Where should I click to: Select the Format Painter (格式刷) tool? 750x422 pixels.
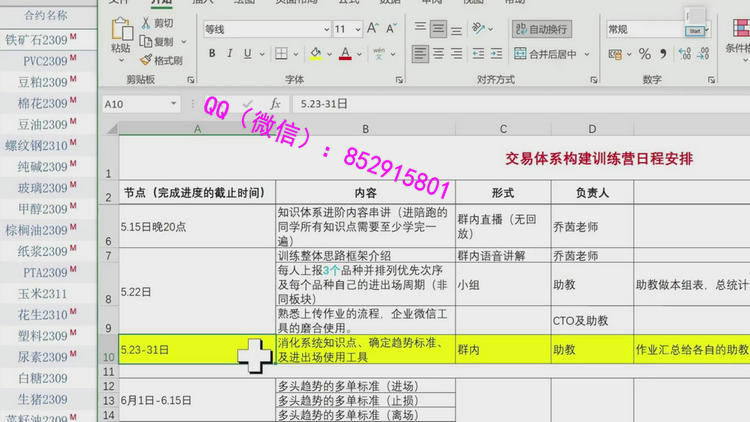[x=147, y=60]
